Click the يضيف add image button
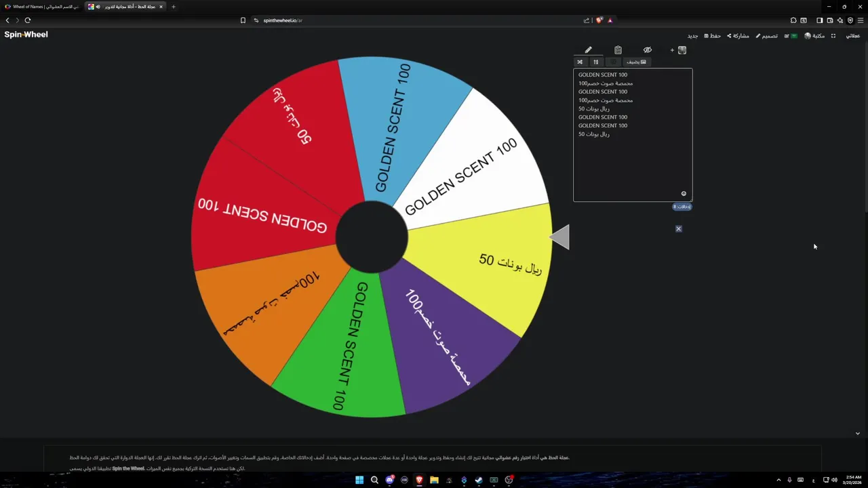This screenshot has width=868, height=488. 636,62
